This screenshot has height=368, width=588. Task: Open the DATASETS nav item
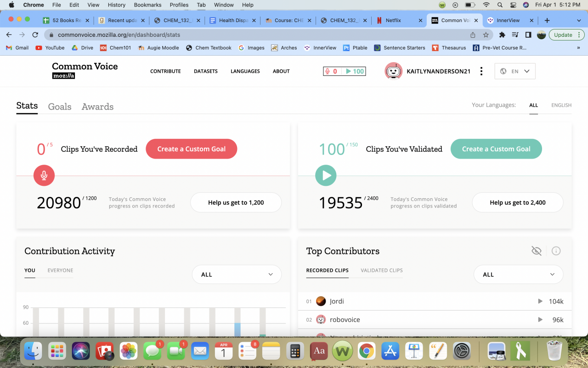[x=206, y=71]
